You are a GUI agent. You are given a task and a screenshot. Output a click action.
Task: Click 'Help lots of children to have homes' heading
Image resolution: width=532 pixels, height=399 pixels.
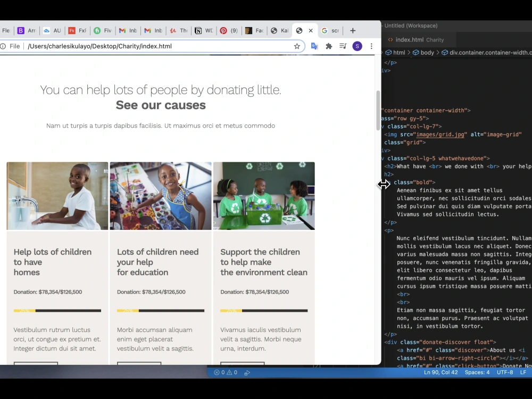click(x=53, y=262)
